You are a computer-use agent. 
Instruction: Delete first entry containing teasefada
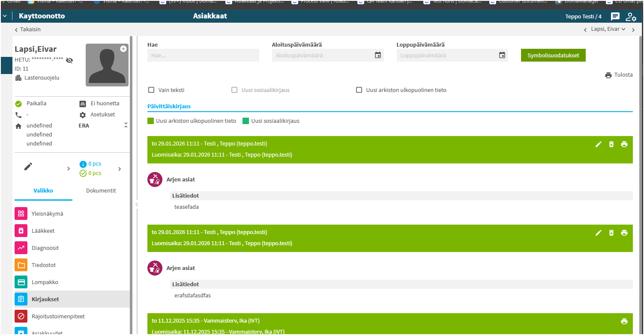coord(611,144)
